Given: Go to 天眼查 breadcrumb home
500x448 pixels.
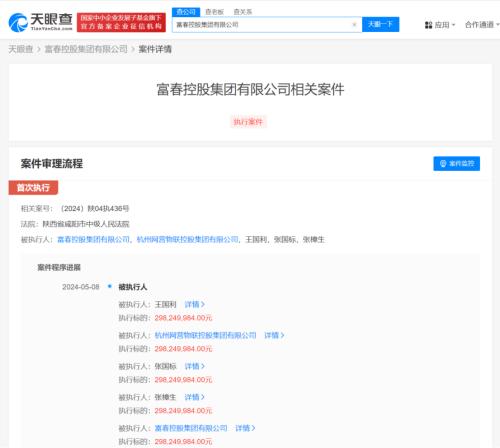Looking at the screenshot, I should (21, 49).
